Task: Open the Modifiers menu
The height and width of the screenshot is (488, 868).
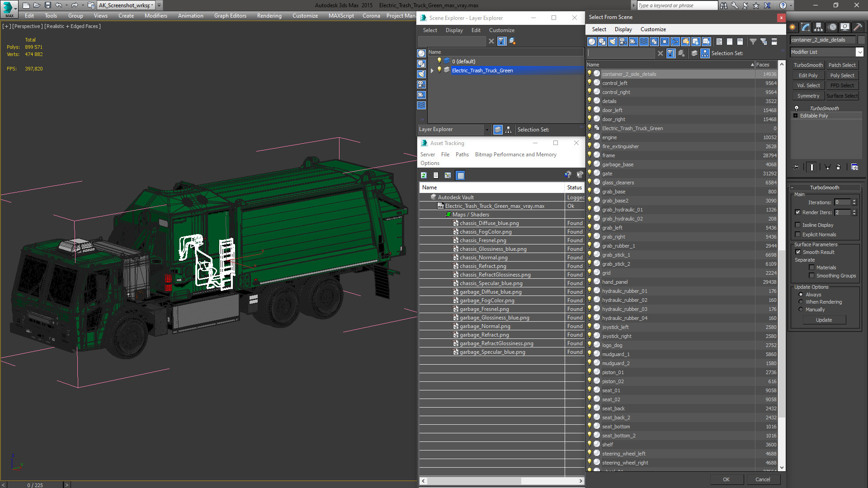Action: point(156,16)
